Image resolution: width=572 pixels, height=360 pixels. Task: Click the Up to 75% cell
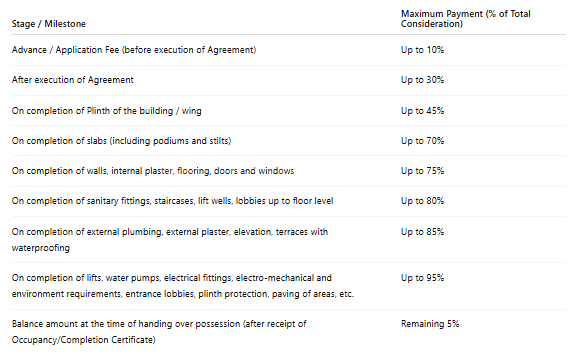pos(422,171)
